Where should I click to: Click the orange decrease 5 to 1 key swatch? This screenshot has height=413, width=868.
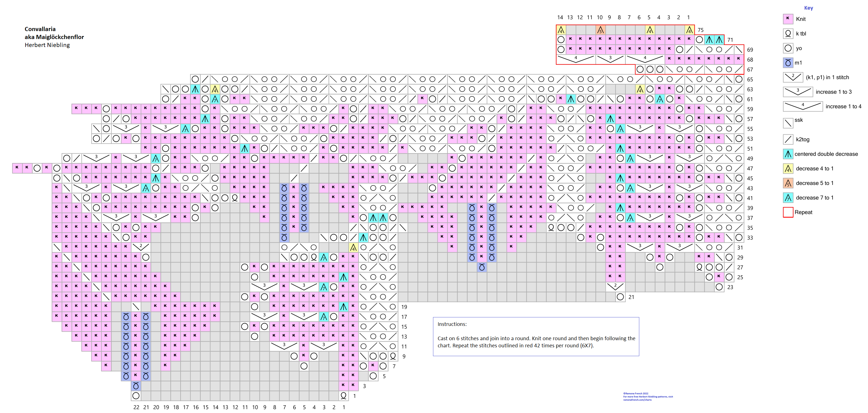788,183
